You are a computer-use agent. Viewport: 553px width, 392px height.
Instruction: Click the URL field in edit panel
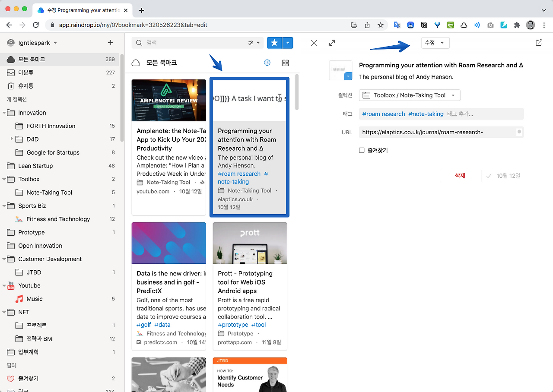[441, 132]
